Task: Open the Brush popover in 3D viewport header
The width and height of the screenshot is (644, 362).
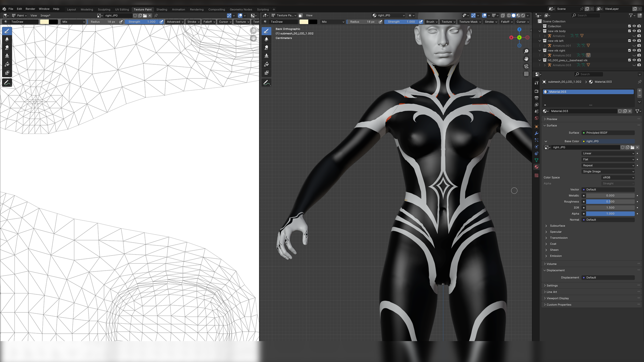Action: pos(431,22)
